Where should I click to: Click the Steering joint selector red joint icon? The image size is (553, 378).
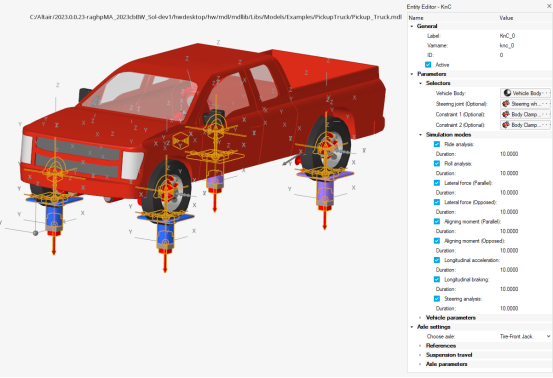[x=506, y=104]
